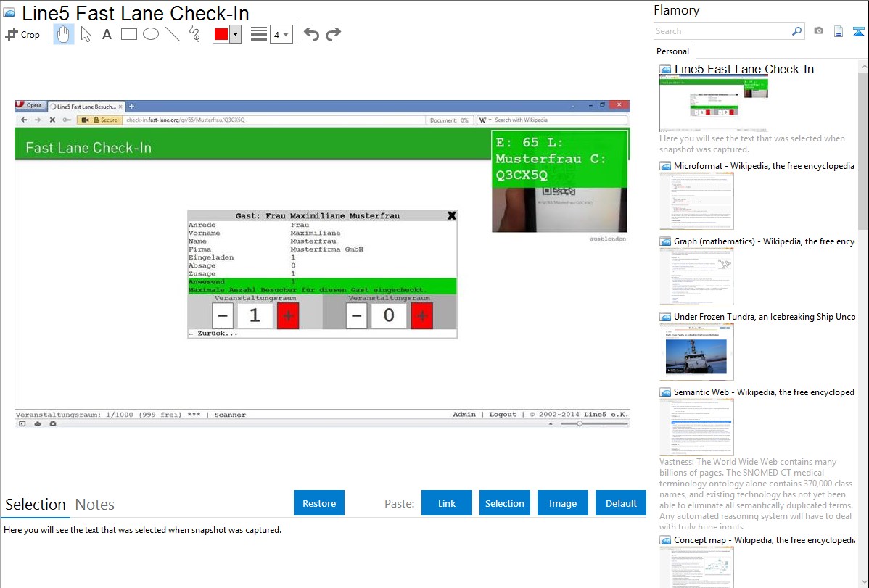Click the check-in.fast-lane.org address bar
This screenshot has width=869, height=588.
point(274,120)
